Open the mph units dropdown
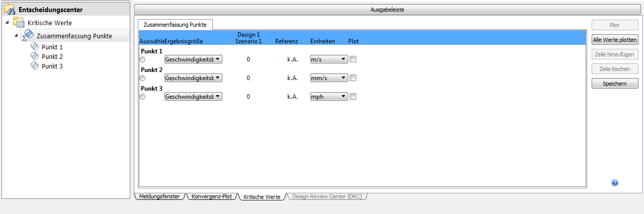 (x=329, y=97)
